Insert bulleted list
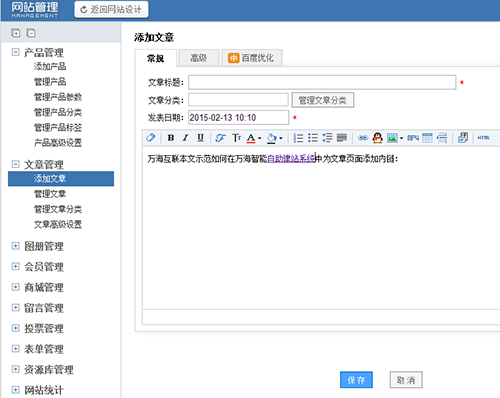This screenshot has height=398, width=500. [x=313, y=138]
